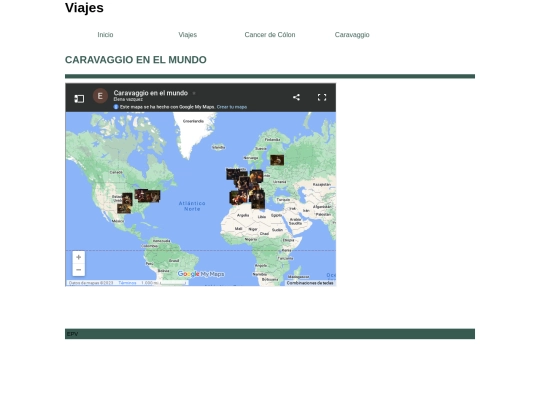
Task: Zoom in on the map
Action: tap(79, 257)
